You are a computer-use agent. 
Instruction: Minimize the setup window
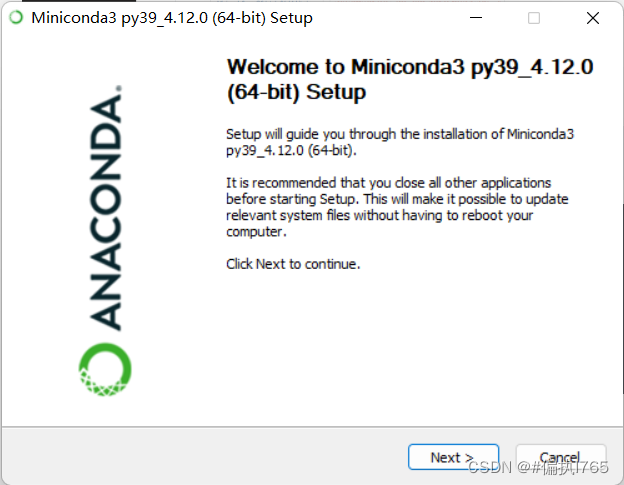[476, 18]
